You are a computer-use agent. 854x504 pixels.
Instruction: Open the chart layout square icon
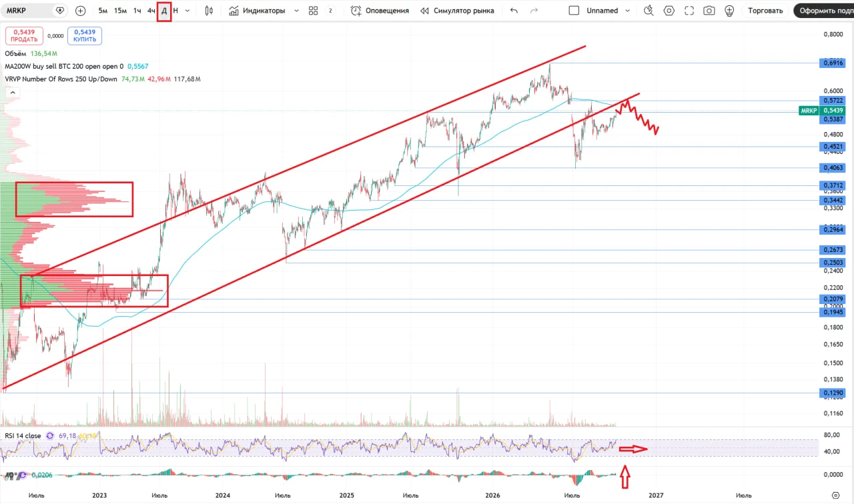coord(574,11)
